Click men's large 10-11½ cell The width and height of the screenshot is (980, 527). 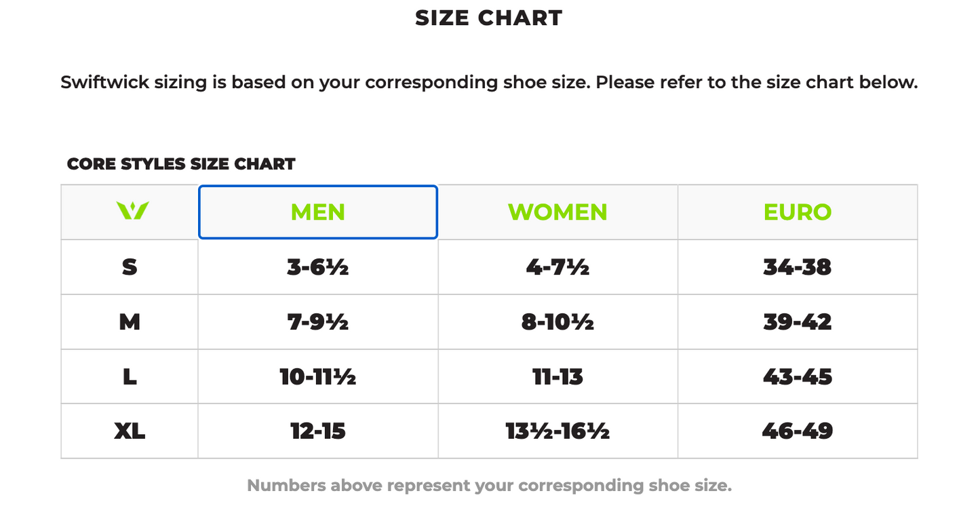point(317,376)
